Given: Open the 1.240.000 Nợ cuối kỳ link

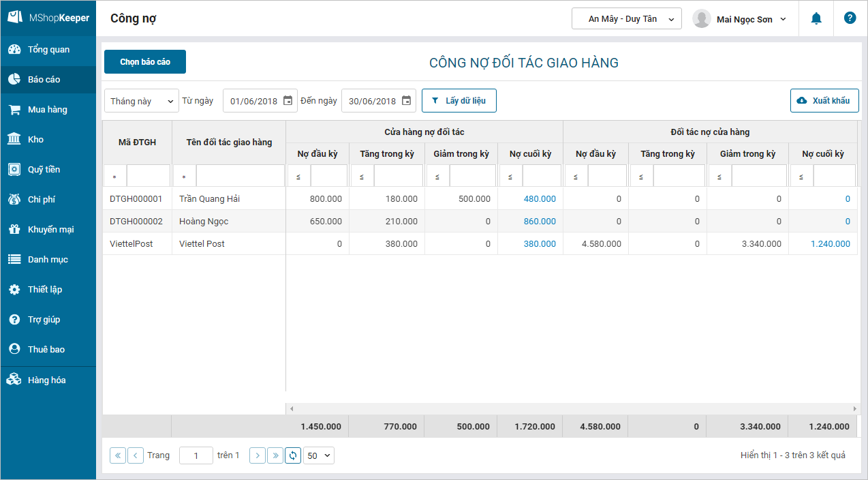Looking at the screenshot, I should tap(831, 244).
